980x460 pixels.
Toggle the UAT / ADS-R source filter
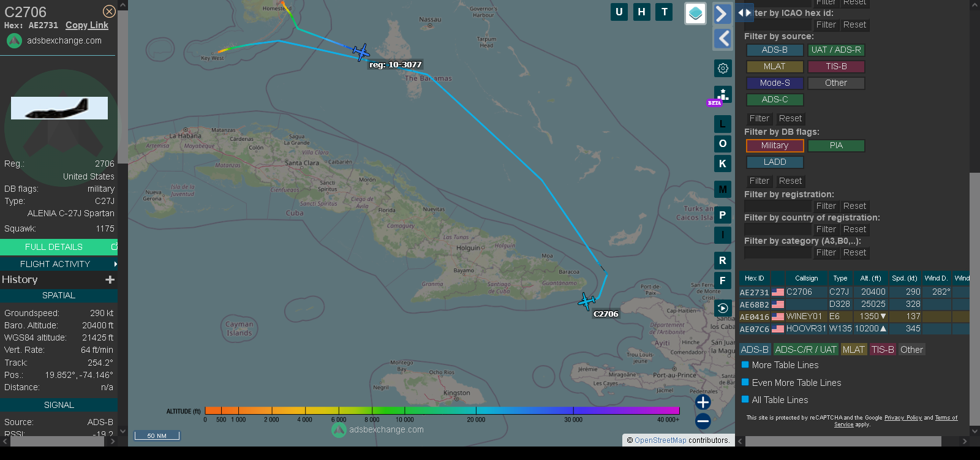click(x=836, y=50)
